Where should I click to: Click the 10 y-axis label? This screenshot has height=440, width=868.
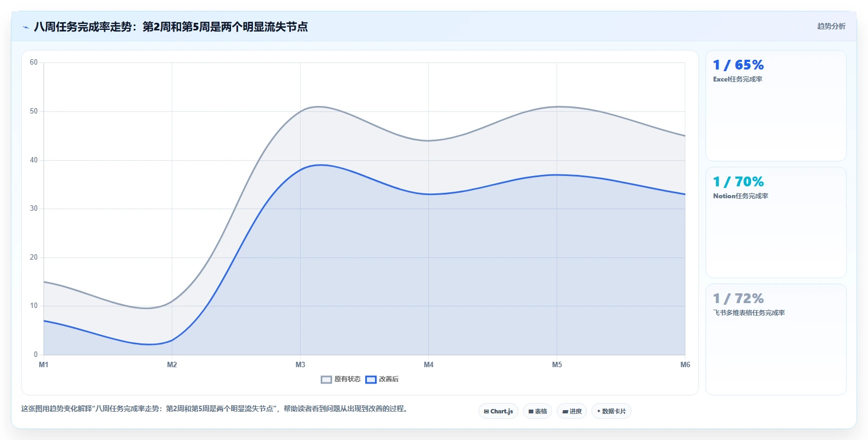tap(34, 306)
